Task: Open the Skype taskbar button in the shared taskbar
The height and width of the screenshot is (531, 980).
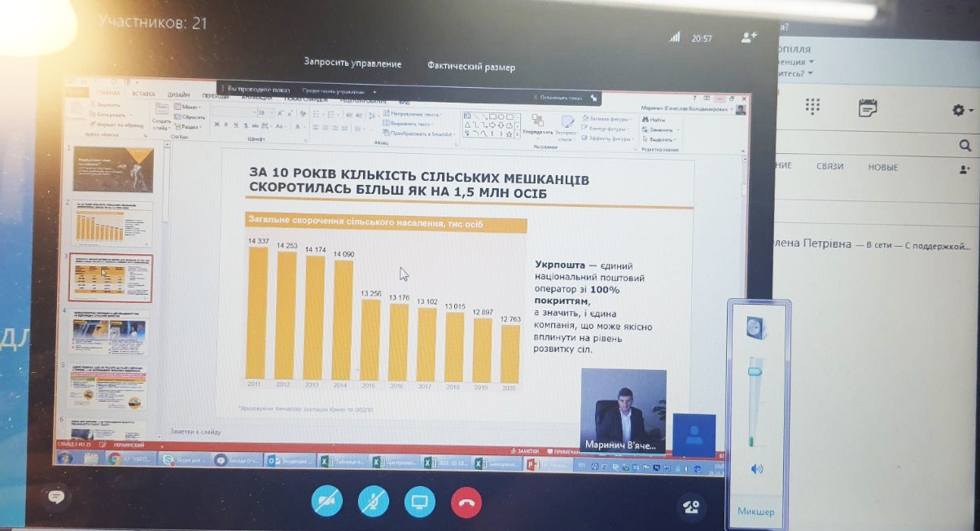Action: pos(186,460)
